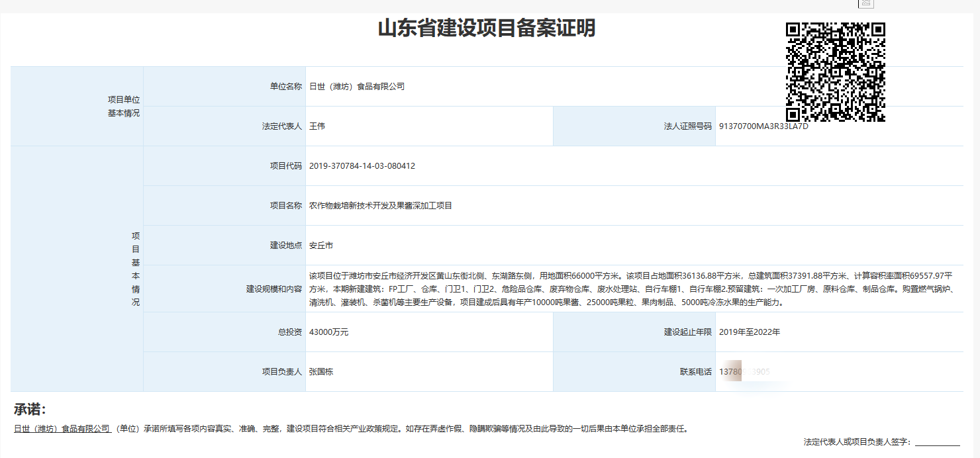Viewport: 980px width, 458px height.
Task: Click the commitment statement starting '（单位）承诺所填写'
Action: pyautogui.click(x=401, y=428)
